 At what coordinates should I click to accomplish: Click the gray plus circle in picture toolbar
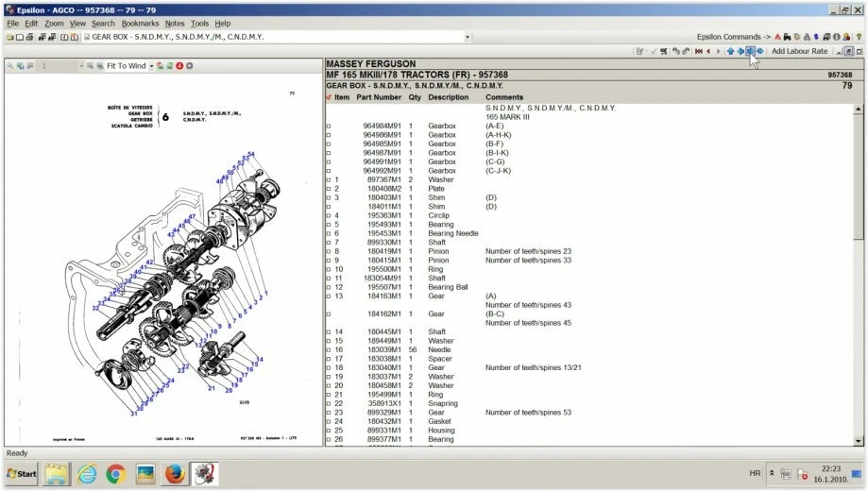pos(189,65)
